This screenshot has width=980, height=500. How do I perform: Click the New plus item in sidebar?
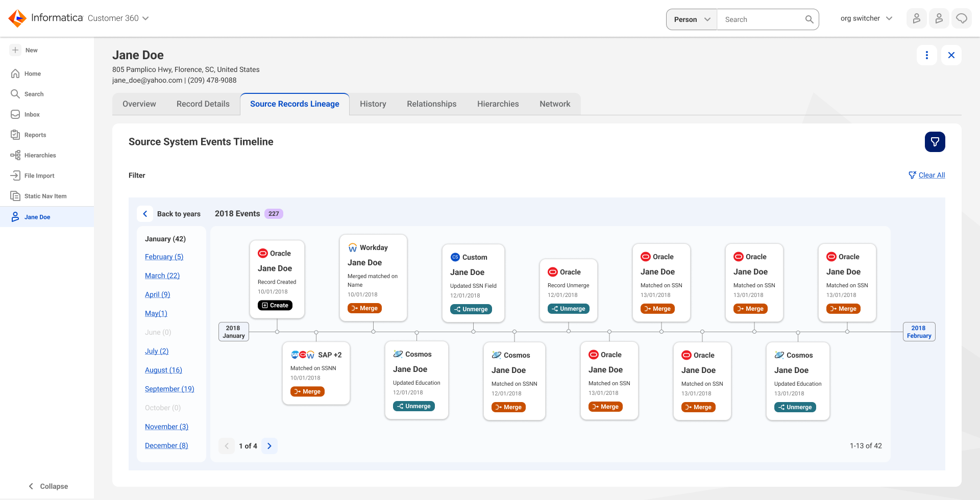pos(24,50)
